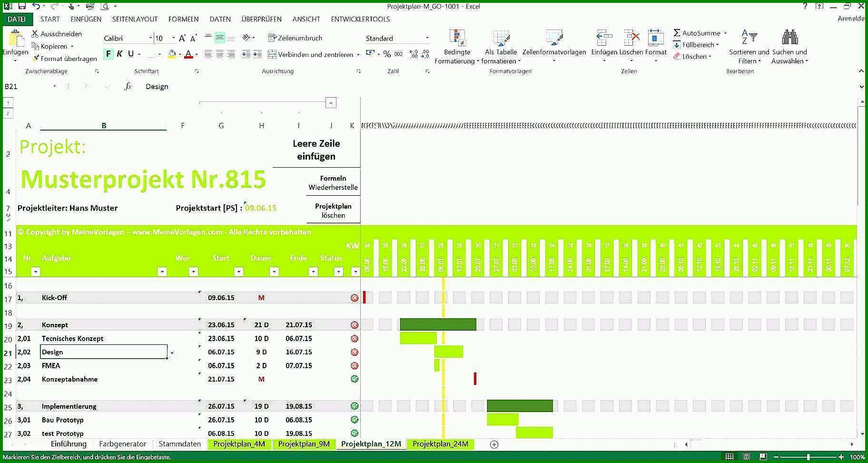
Task: Open Projektplan_4M sheet tab
Action: tap(239, 444)
